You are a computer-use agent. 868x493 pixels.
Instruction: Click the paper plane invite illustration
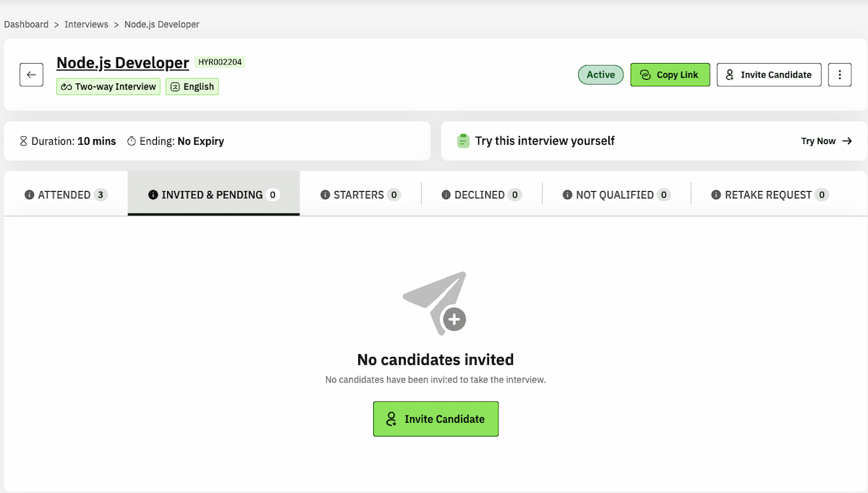(x=435, y=303)
